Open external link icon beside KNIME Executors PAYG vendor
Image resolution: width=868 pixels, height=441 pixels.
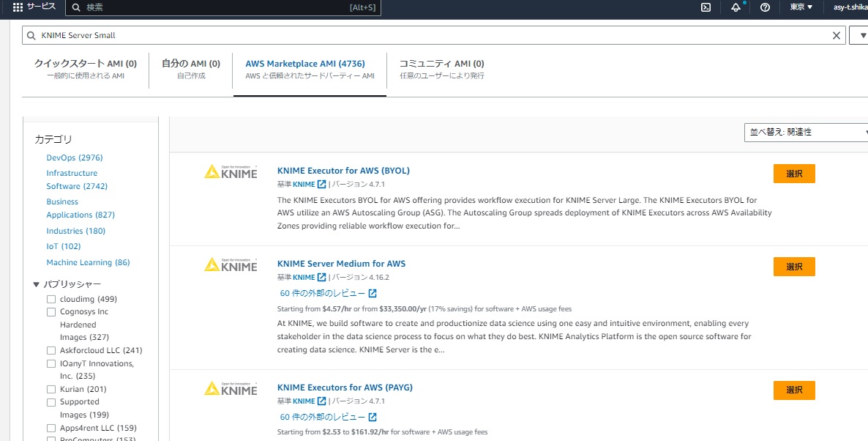pos(321,401)
